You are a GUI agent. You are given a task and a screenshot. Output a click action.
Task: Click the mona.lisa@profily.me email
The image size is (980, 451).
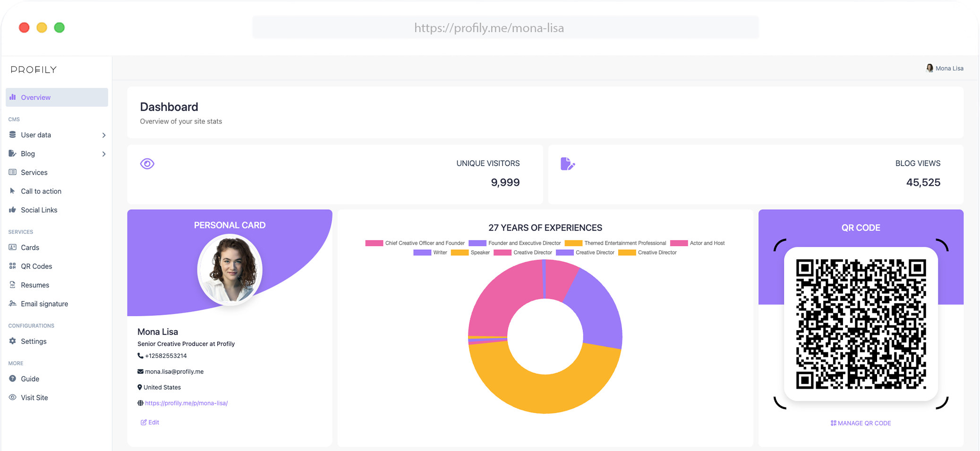[x=174, y=372]
